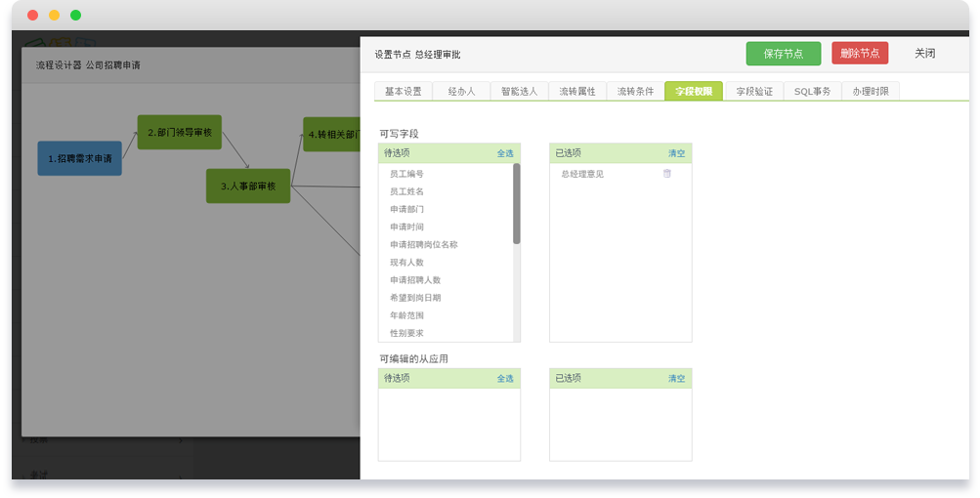
Task: Open the SQL事务 tab
Action: pyautogui.click(x=812, y=91)
